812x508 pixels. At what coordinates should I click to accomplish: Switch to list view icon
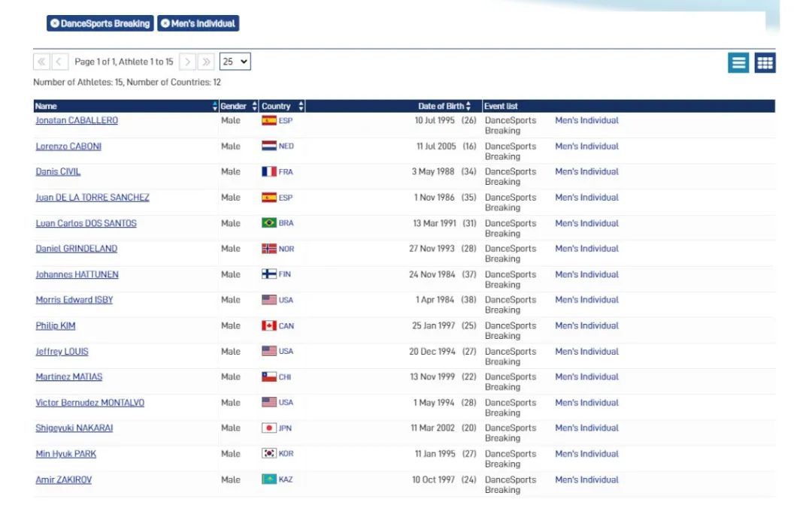pos(738,63)
